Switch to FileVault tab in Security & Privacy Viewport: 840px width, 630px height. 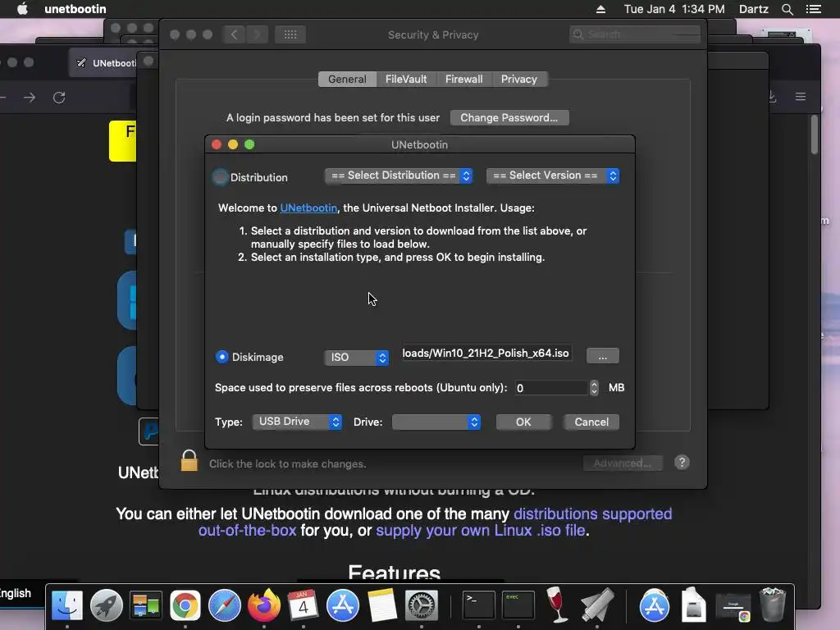pyautogui.click(x=406, y=80)
